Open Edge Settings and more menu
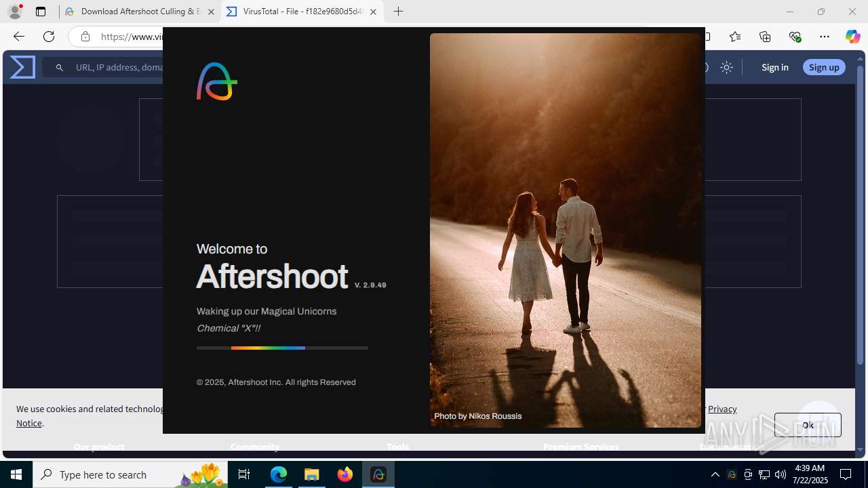This screenshot has height=488, width=868. click(825, 37)
